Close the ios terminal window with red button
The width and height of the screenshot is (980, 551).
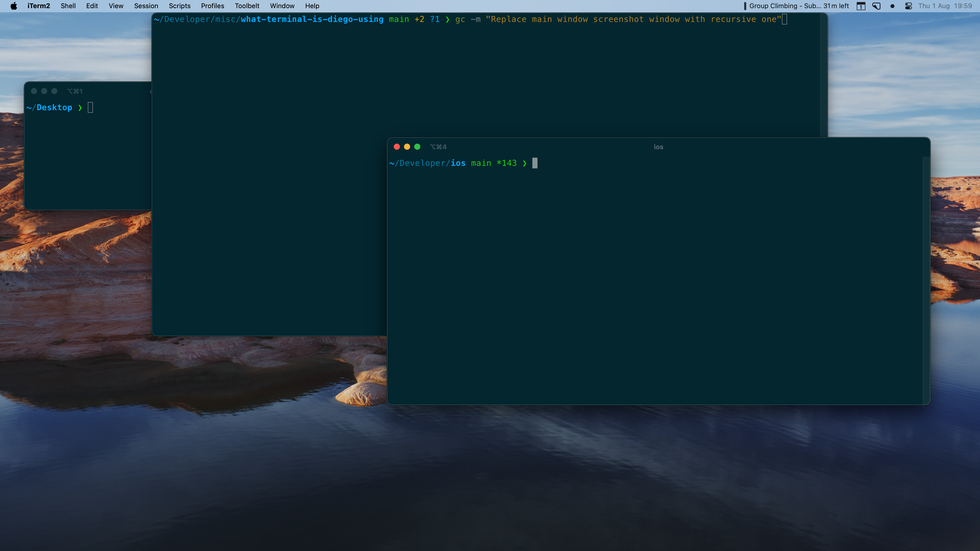(396, 147)
